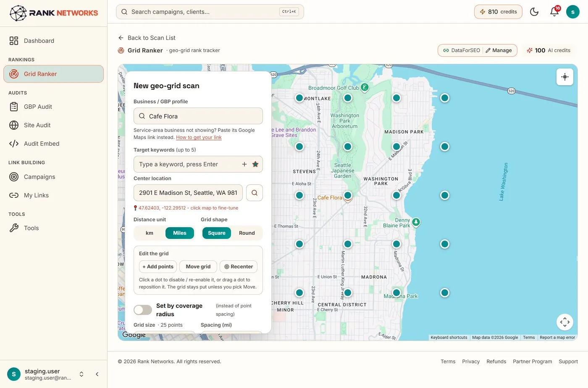Click the Add points button

(x=158, y=267)
